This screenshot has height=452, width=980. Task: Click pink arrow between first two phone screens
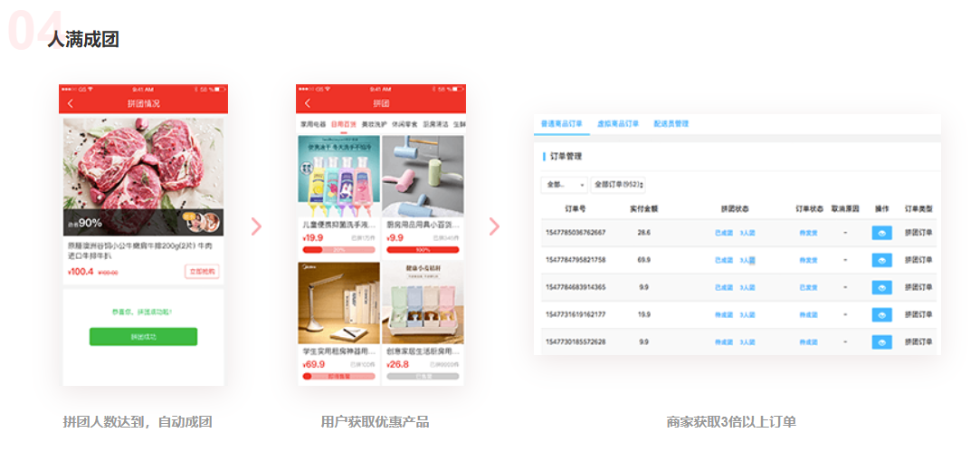256,226
